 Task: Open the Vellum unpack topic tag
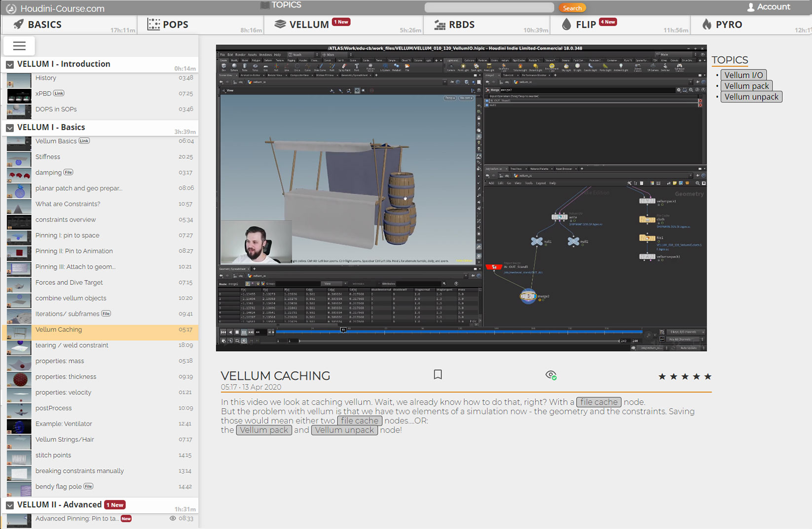click(751, 97)
